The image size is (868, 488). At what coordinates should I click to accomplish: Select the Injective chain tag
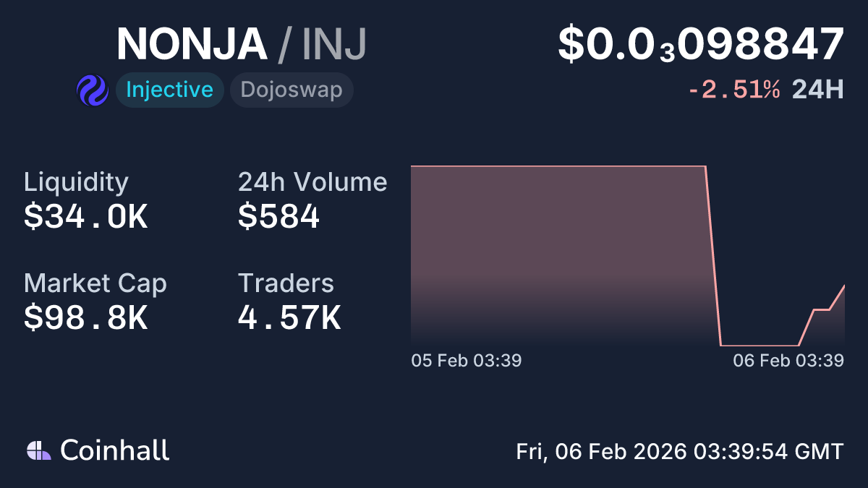[169, 90]
